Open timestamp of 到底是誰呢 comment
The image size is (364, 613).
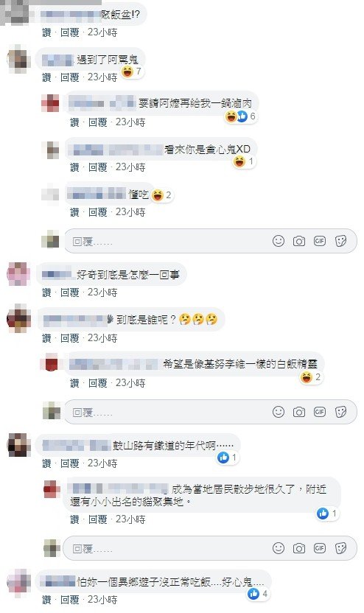coord(102,337)
